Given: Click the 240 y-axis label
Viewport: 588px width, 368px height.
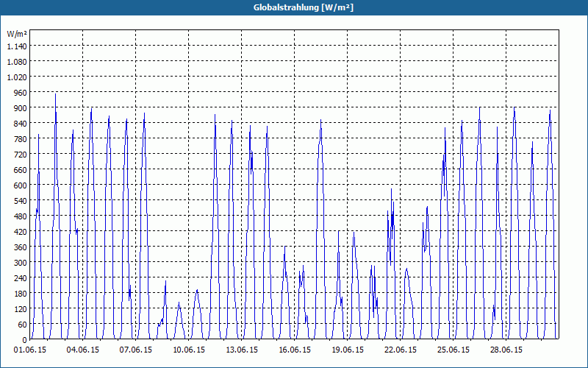Looking at the screenshot, I should pyautogui.click(x=21, y=278).
